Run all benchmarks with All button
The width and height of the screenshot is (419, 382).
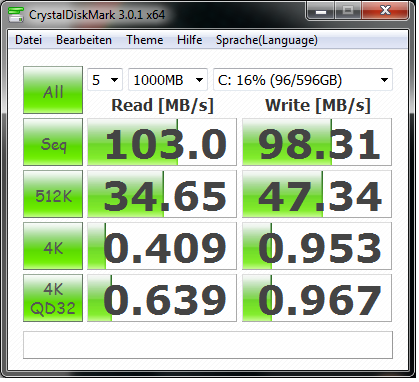point(53,90)
